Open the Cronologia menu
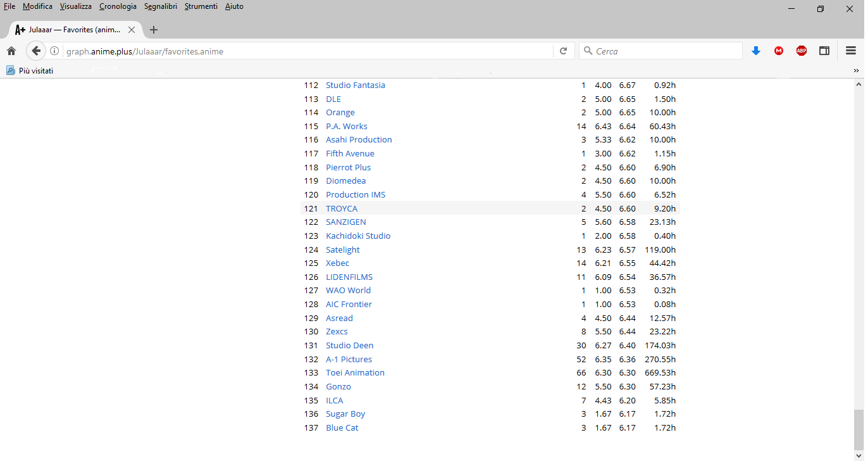This screenshot has height=461, width=868. click(x=118, y=6)
